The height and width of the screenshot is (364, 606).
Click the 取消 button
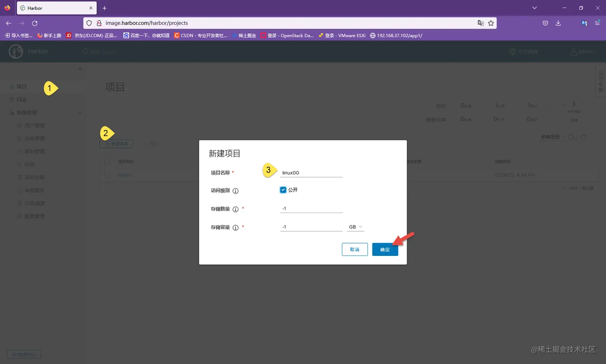355,249
